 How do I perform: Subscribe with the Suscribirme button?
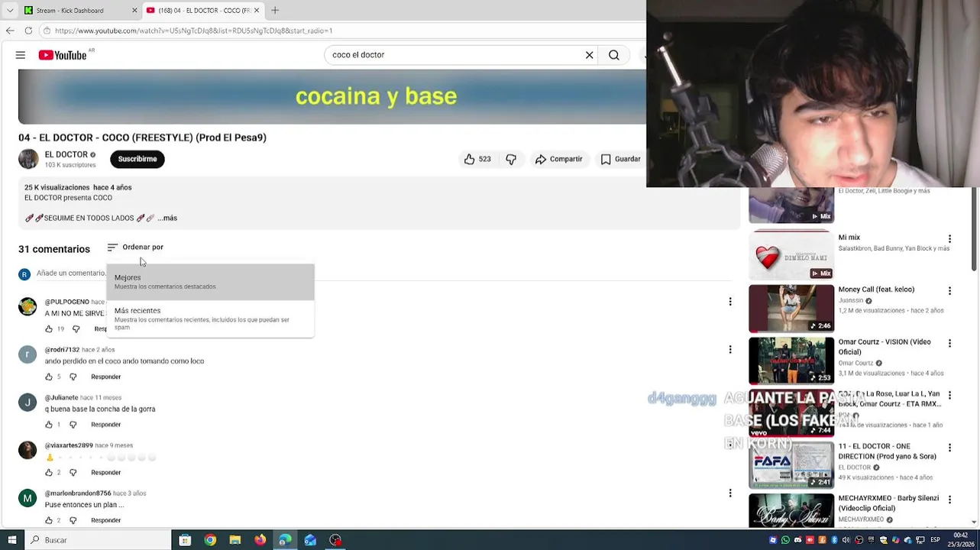click(x=137, y=159)
